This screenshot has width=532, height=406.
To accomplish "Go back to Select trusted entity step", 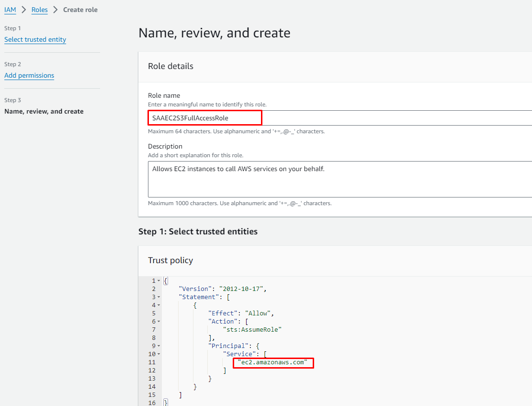I will click(35, 40).
